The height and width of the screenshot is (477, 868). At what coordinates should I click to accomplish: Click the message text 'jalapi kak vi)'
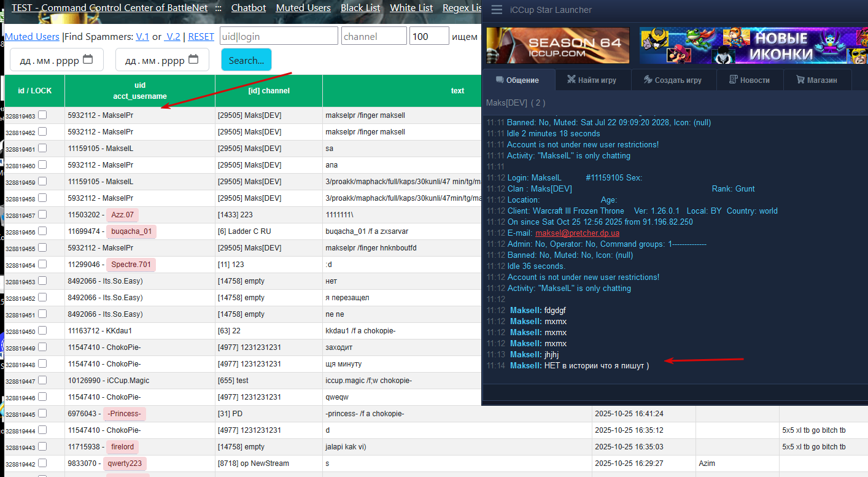pos(346,447)
